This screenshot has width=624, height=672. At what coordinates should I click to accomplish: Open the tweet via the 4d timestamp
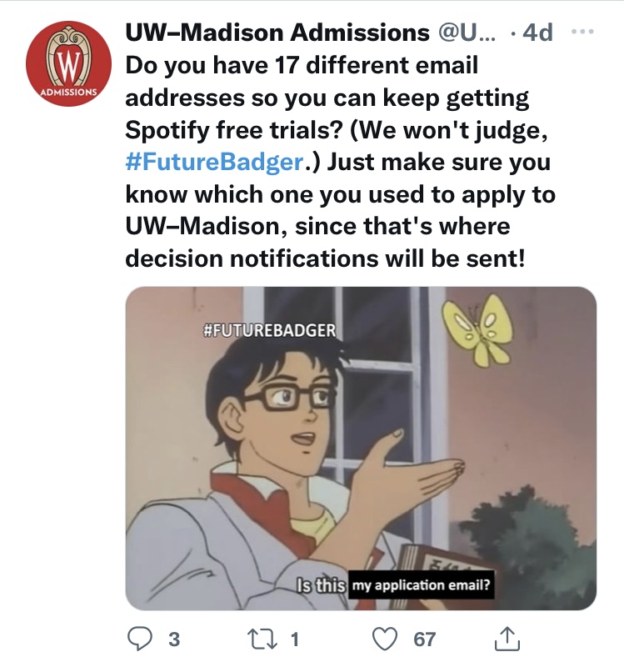coord(538,33)
